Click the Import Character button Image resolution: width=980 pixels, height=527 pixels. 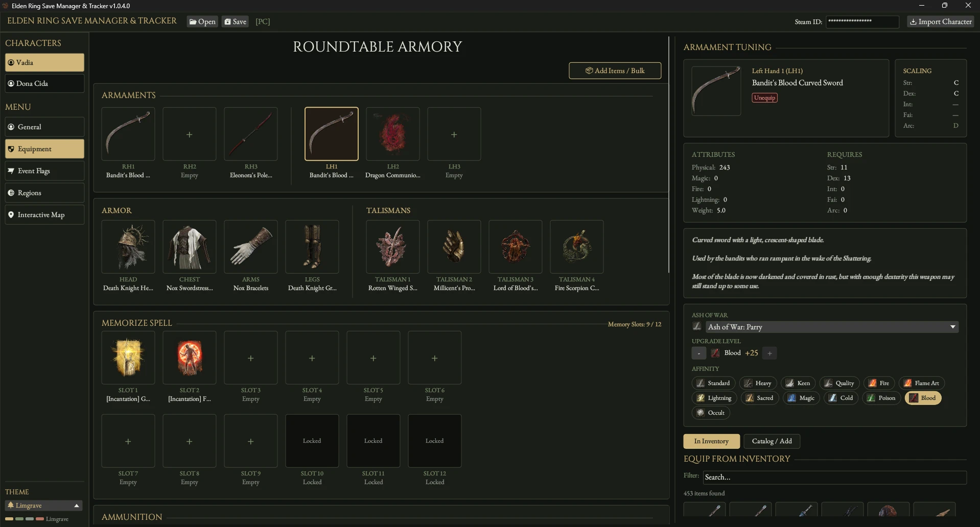point(941,21)
